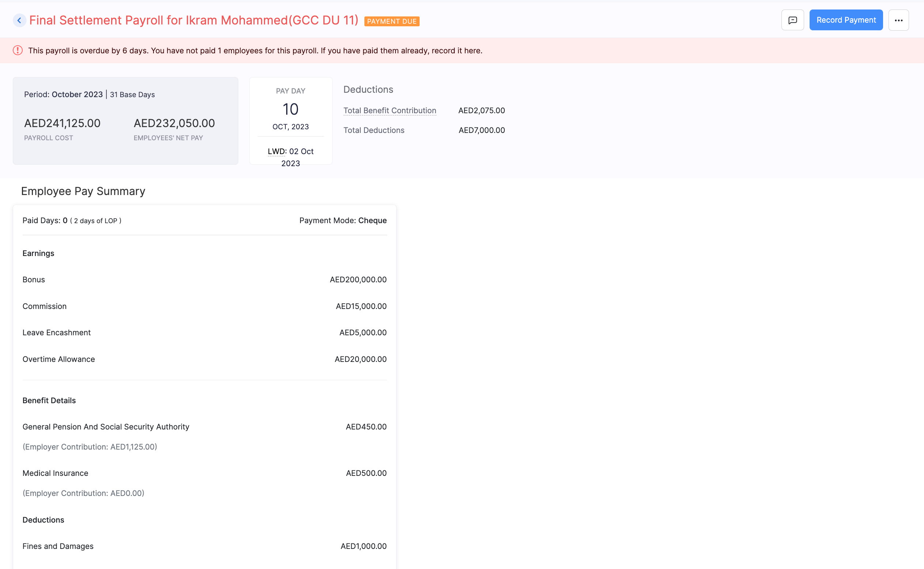Open the three-dots more options menu
Image resolution: width=924 pixels, height=569 pixels.
tap(898, 20)
